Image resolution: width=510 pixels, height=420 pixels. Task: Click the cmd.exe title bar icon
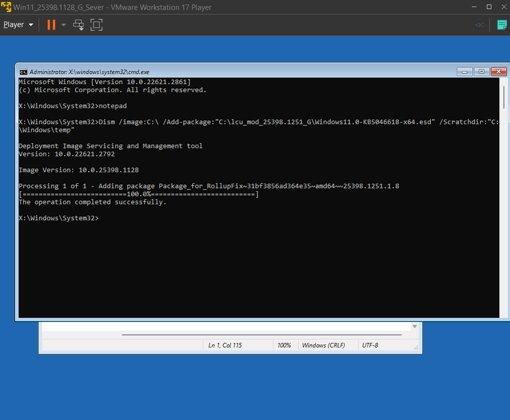pos(24,72)
